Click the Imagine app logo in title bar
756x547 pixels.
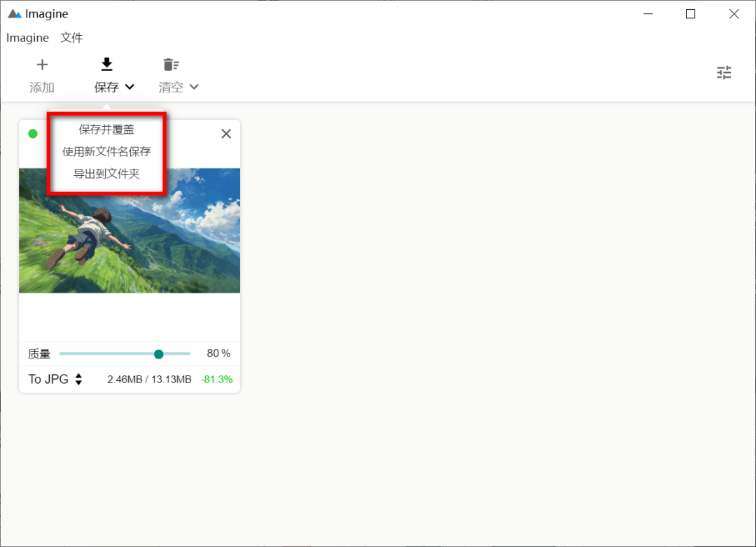[x=15, y=14]
